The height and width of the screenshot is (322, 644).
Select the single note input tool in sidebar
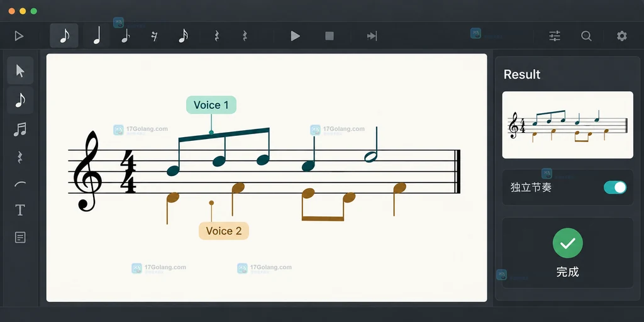coord(20,100)
